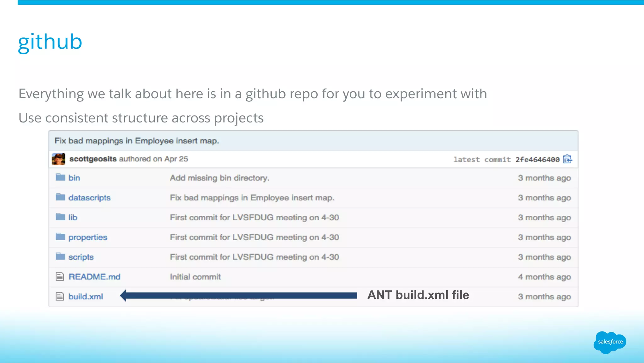This screenshot has height=363, width=644.
Task: Open the scripts folder link
Action: click(x=81, y=257)
